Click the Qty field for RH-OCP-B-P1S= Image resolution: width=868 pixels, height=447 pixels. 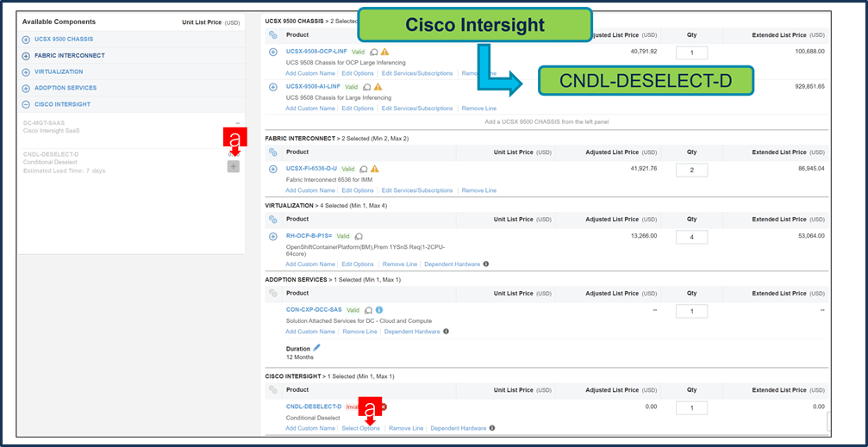coord(691,238)
